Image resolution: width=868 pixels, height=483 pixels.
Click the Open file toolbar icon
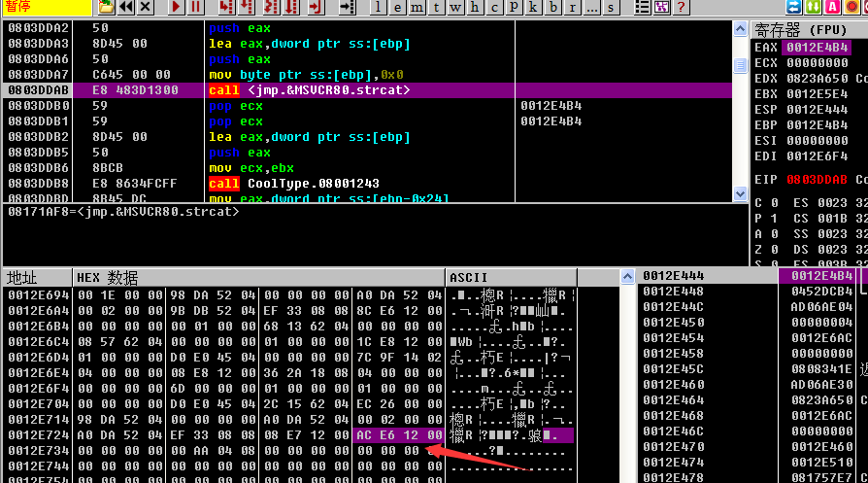click(106, 7)
